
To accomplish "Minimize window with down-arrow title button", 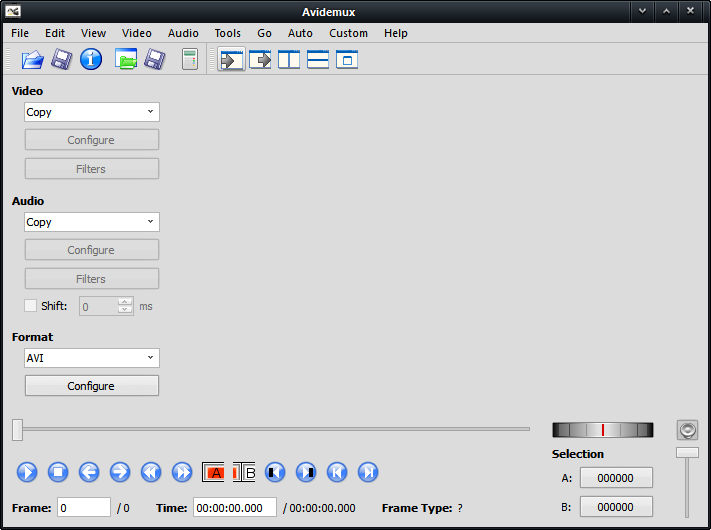I will pyautogui.click(x=642, y=11).
